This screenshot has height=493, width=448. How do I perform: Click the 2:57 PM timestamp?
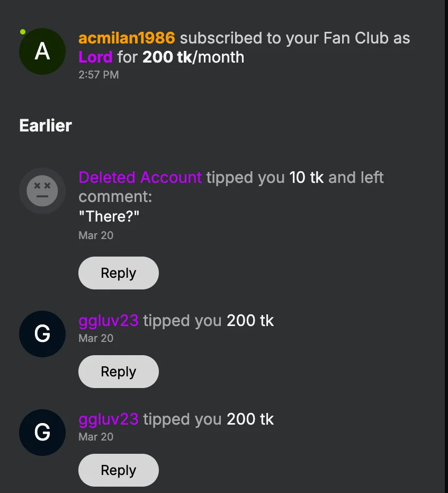[x=98, y=75]
